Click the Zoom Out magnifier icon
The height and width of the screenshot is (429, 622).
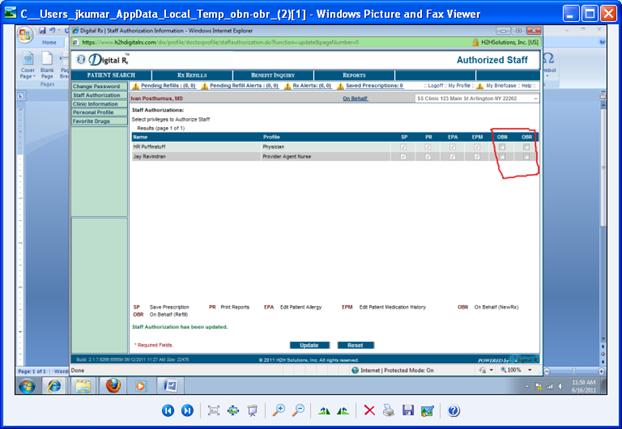point(297,410)
